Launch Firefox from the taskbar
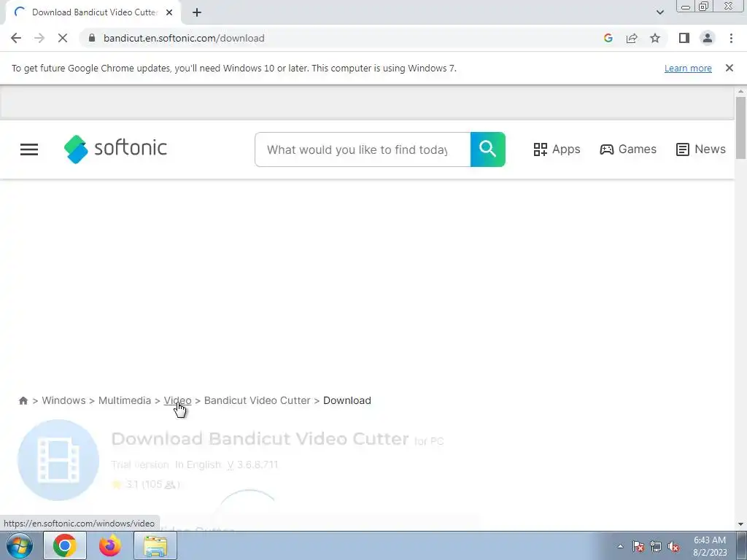This screenshot has height=560, width=747. pos(109,545)
